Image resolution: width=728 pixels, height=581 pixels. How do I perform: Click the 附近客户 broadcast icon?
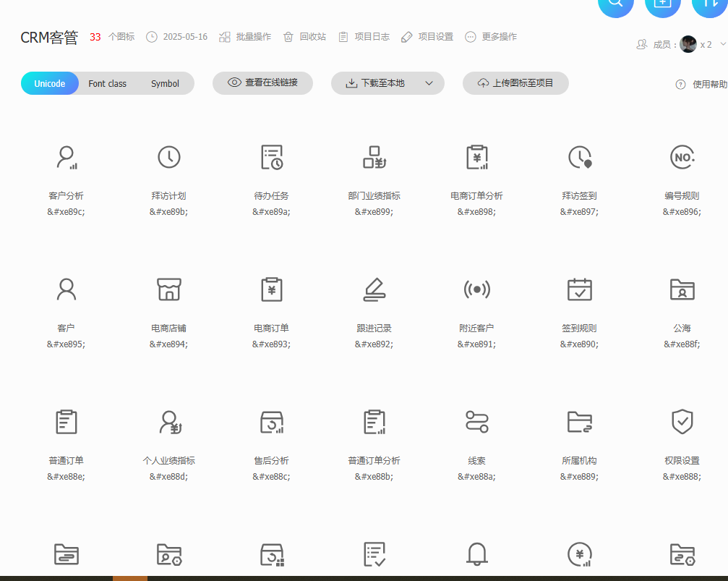click(x=476, y=289)
